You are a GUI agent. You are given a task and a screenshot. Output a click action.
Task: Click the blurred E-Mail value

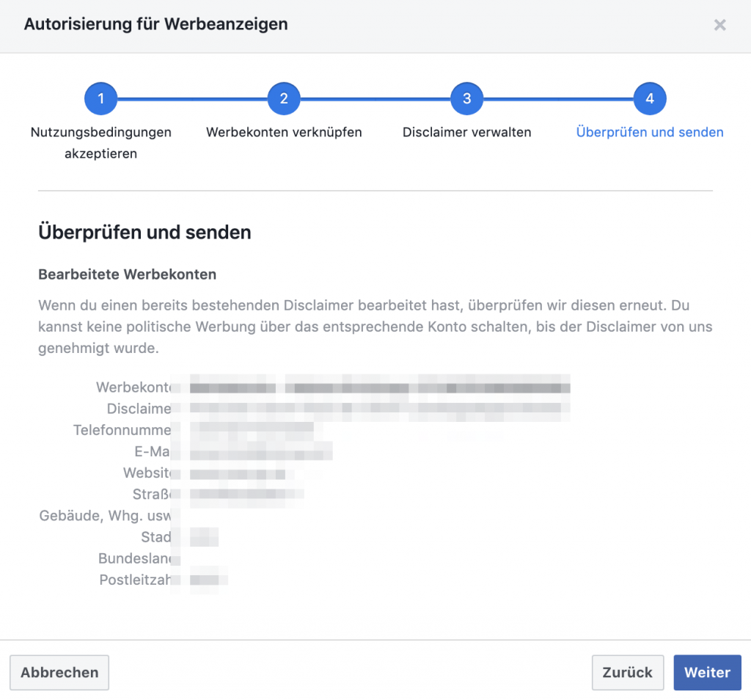click(261, 451)
